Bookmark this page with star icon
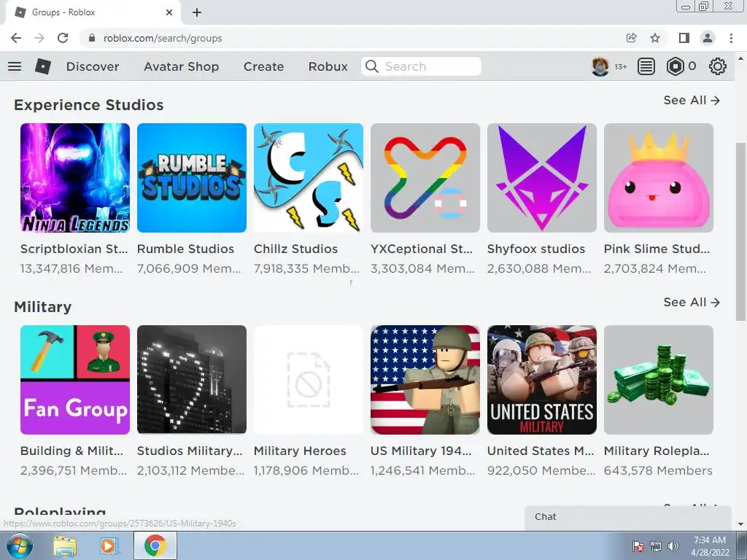This screenshot has width=747, height=560. tap(655, 38)
